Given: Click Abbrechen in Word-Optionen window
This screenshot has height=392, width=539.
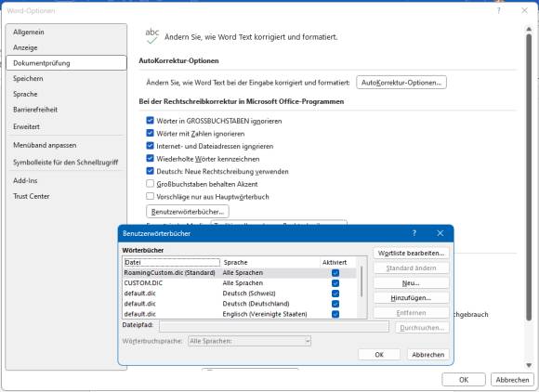Looking at the screenshot, I should (512, 380).
